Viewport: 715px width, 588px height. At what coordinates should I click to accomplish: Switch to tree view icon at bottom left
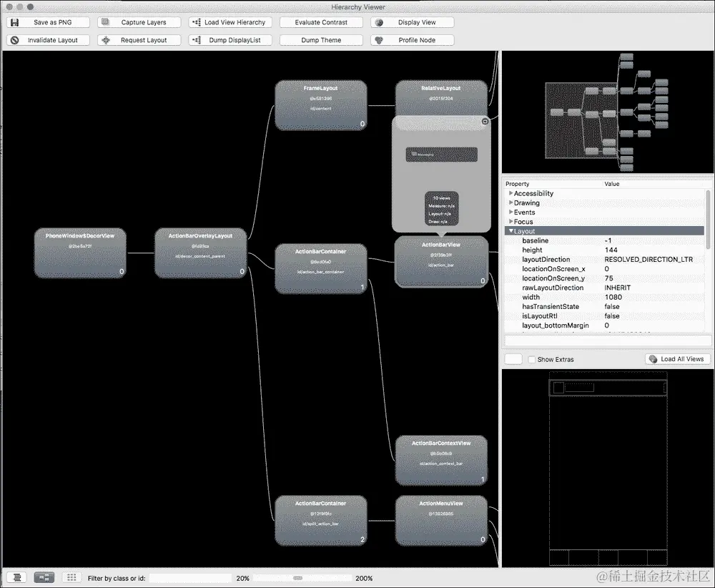[17, 577]
